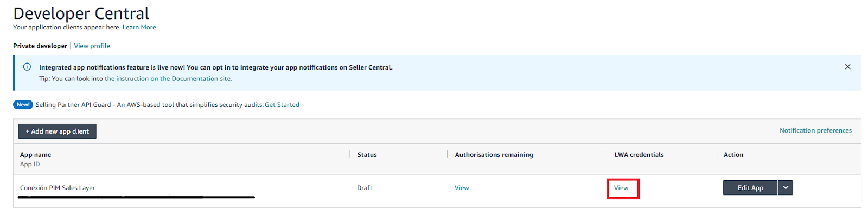Click the LWA credentials column header
Screen dimensions: 868x220
click(639, 155)
